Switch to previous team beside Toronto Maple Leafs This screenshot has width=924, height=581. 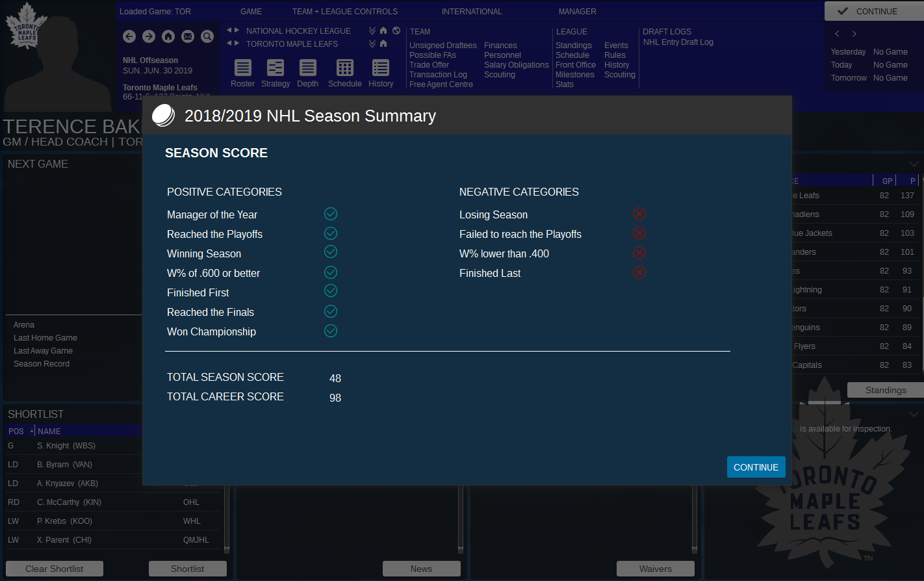click(229, 44)
